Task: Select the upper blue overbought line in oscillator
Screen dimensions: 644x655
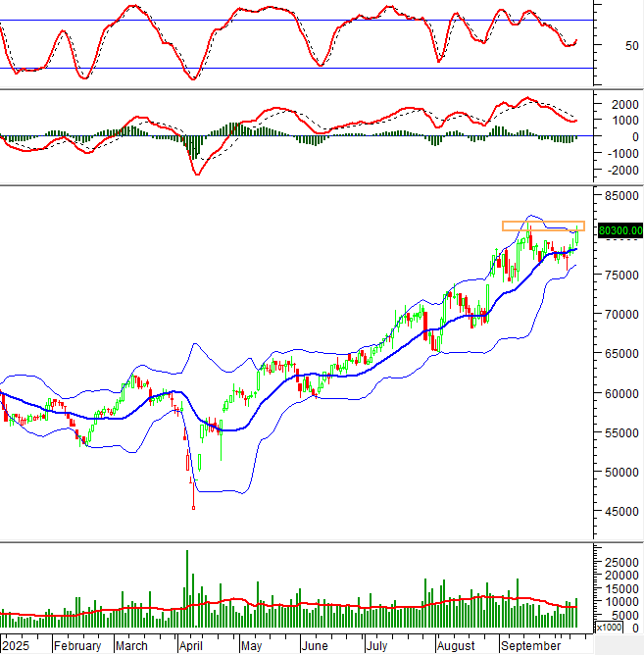Action: [294, 20]
